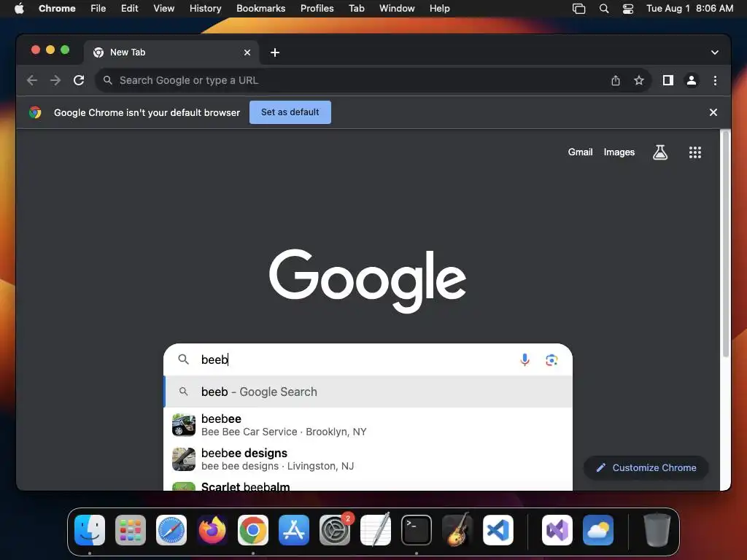Click the browser back arrow
The image size is (747, 560).
point(32,80)
